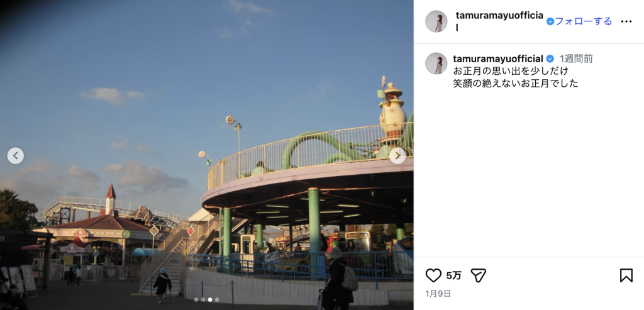This screenshot has height=310, width=644.
Task: Go to previous photo with left arrow
Action: (16, 155)
